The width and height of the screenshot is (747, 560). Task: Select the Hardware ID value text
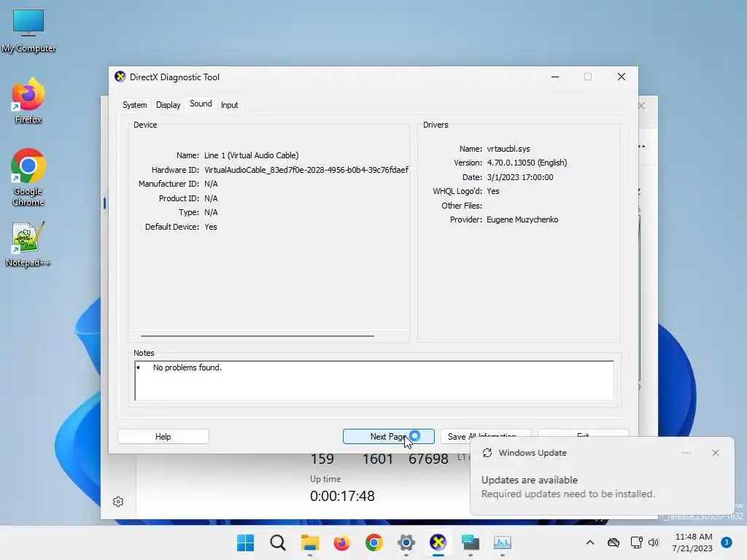pos(306,169)
